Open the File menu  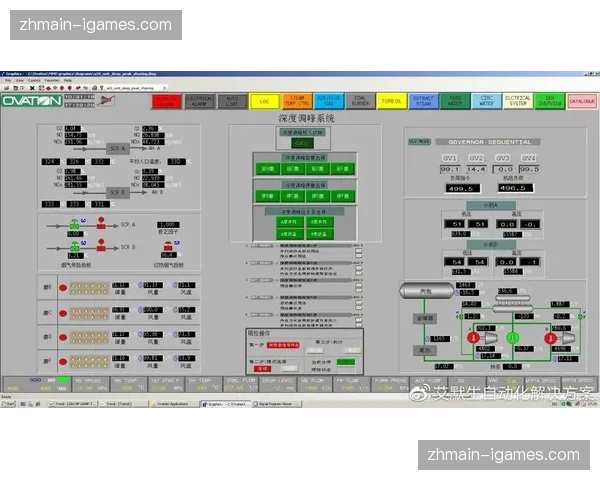[7, 80]
